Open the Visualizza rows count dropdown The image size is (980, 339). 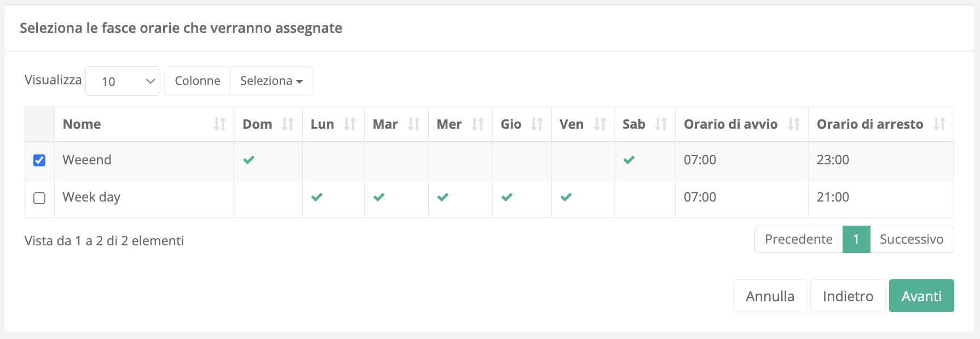[x=122, y=81]
